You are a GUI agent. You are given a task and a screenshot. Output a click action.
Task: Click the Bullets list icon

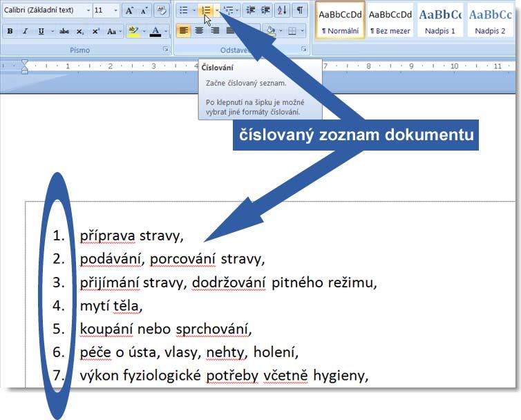184,10
